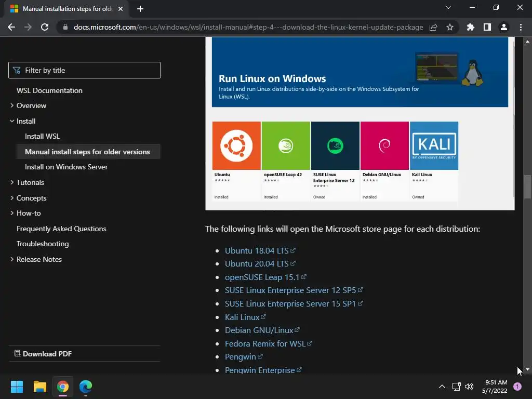Show hidden system tray icons
The width and height of the screenshot is (532, 399).
[x=442, y=387]
